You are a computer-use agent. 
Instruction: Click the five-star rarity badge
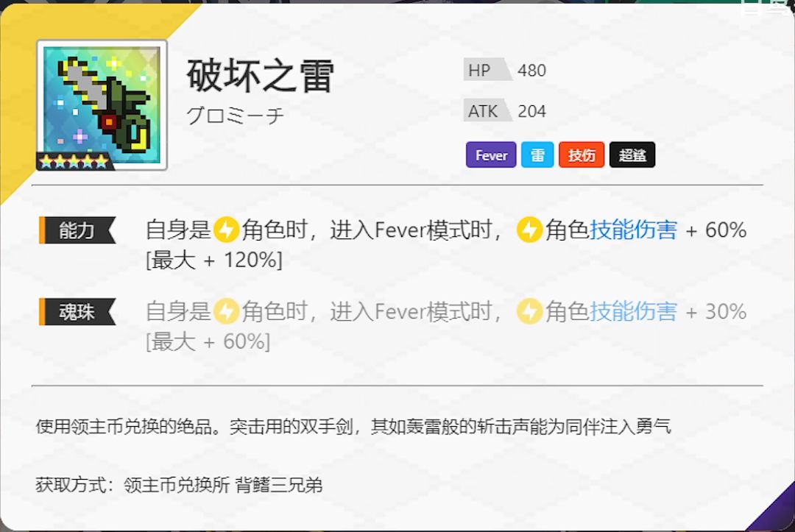pyautogui.click(x=74, y=162)
